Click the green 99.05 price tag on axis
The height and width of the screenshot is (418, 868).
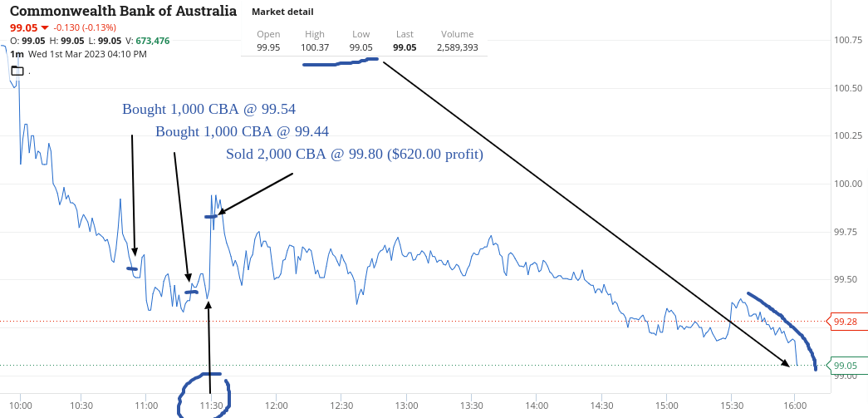845,366
